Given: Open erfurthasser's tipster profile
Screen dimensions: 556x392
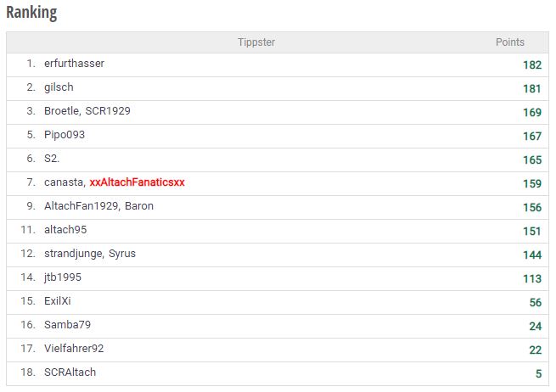Looking at the screenshot, I should [x=74, y=64].
